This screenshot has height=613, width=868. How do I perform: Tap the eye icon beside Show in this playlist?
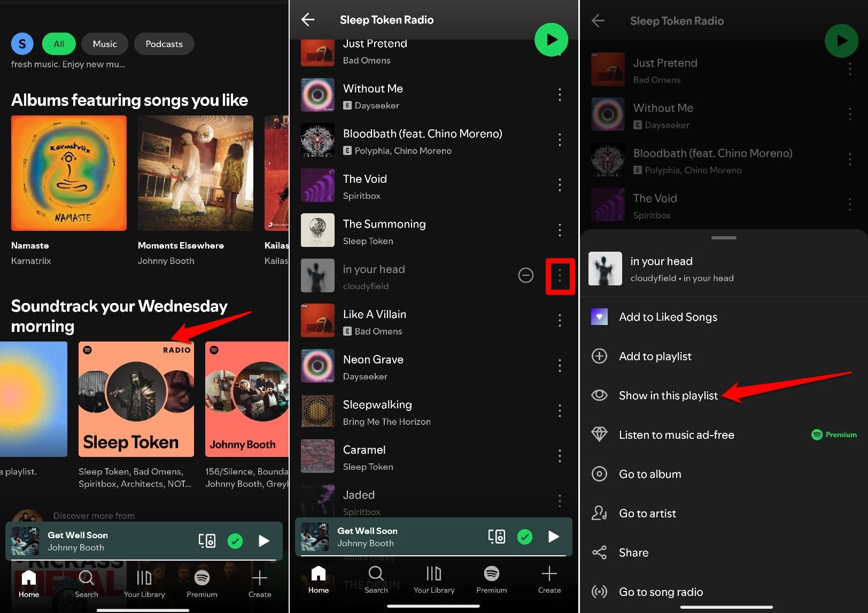[x=599, y=395]
